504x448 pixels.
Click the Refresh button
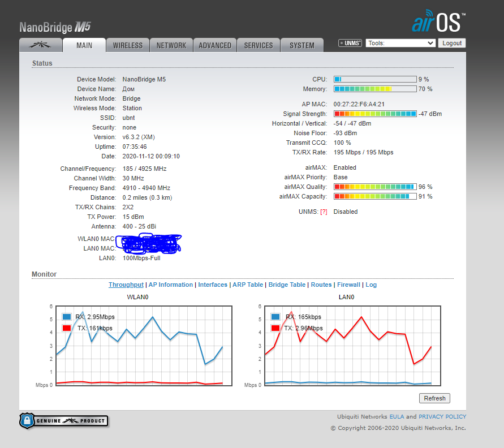[434, 398]
